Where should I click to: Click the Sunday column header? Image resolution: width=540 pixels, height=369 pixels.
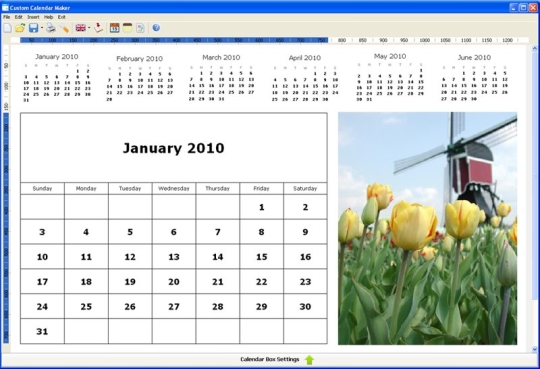point(42,188)
